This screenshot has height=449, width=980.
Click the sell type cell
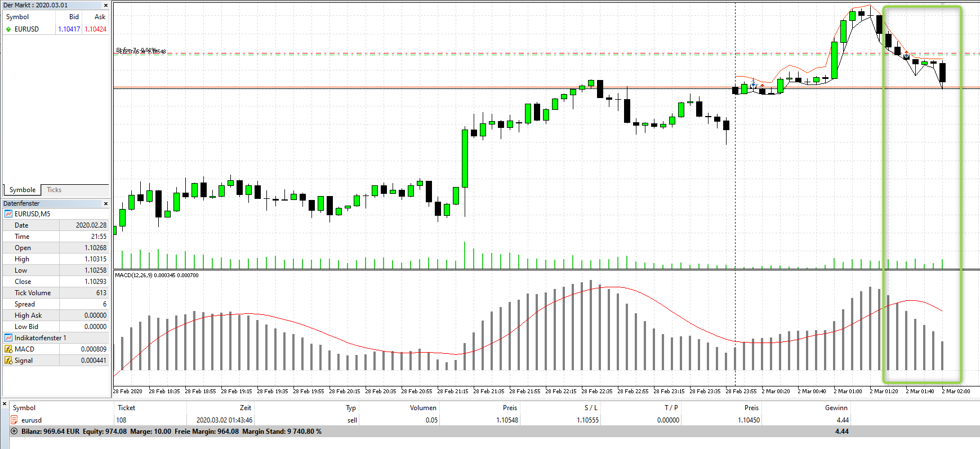point(352,420)
